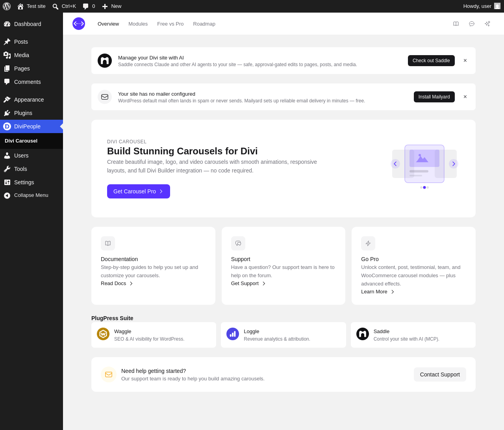The image size is (504, 430).
Task: Open documentation book icon in header
Action: (456, 24)
